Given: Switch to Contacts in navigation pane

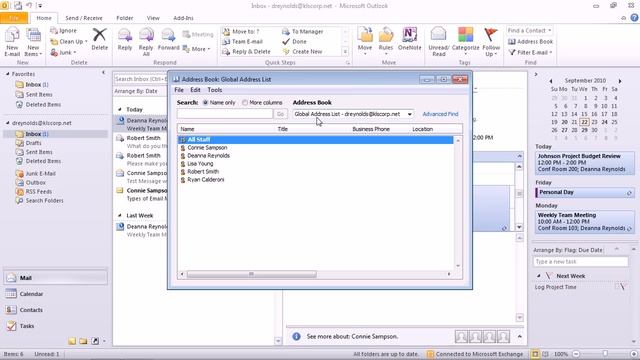Looking at the screenshot, I should [56, 310].
